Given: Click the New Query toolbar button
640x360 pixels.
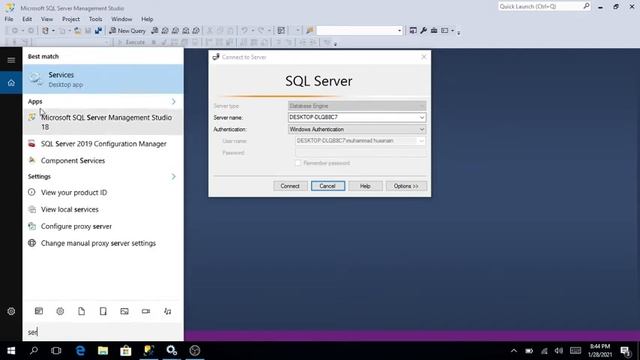Looking at the screenshot, I should (x=127, y=31).
